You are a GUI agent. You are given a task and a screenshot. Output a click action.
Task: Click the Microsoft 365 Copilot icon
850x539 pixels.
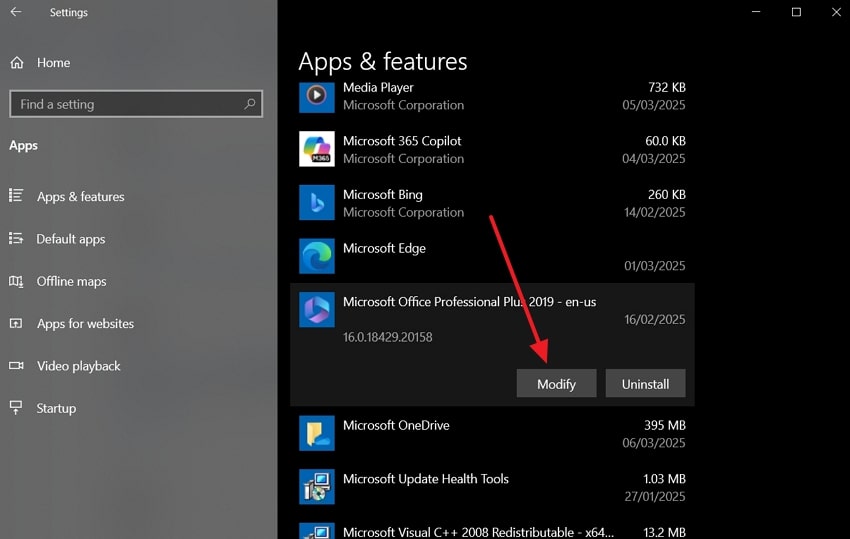click(x=317, y=149)
